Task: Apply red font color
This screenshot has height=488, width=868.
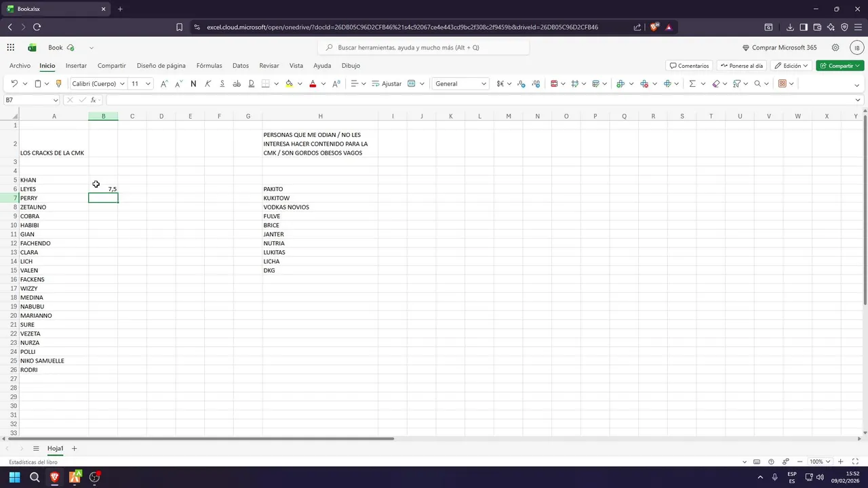Action: (x=313, y=83)
